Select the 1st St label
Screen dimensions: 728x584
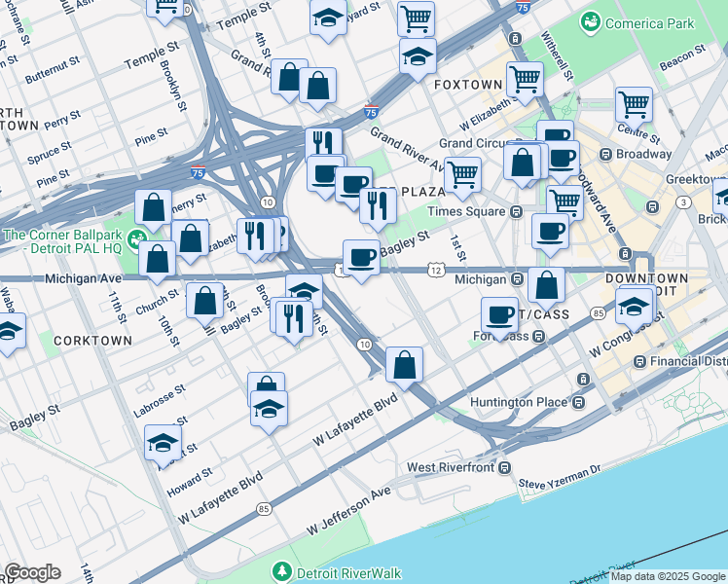coord(457,247)
